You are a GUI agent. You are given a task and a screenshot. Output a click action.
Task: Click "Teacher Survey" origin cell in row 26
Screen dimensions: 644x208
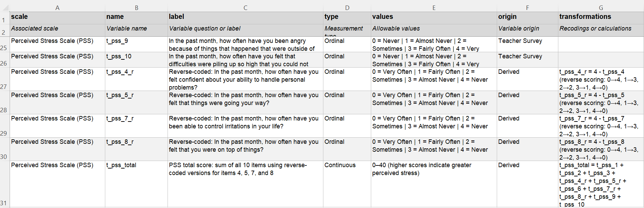tap(527, 60)
